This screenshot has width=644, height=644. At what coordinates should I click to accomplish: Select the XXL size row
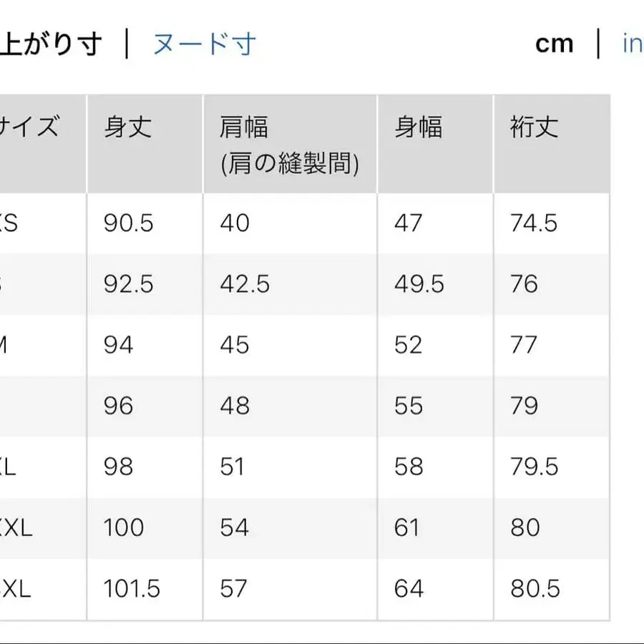pos(14,528)
